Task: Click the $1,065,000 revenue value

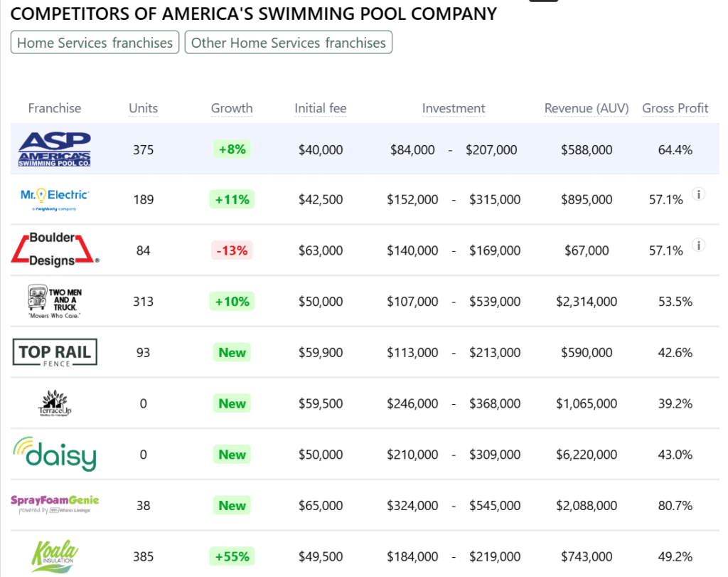Action: (587, 403)
